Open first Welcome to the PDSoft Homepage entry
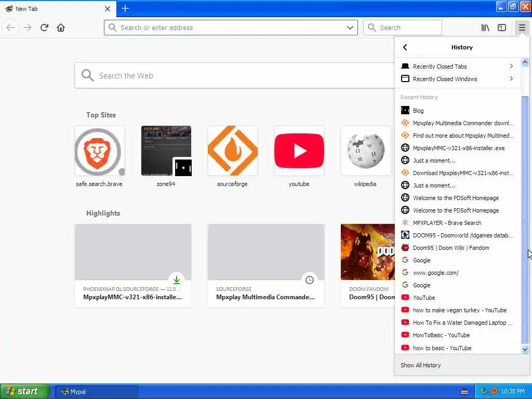Viewport: 532px width, 399px height. pyautogui.click(x=457, y=198)
